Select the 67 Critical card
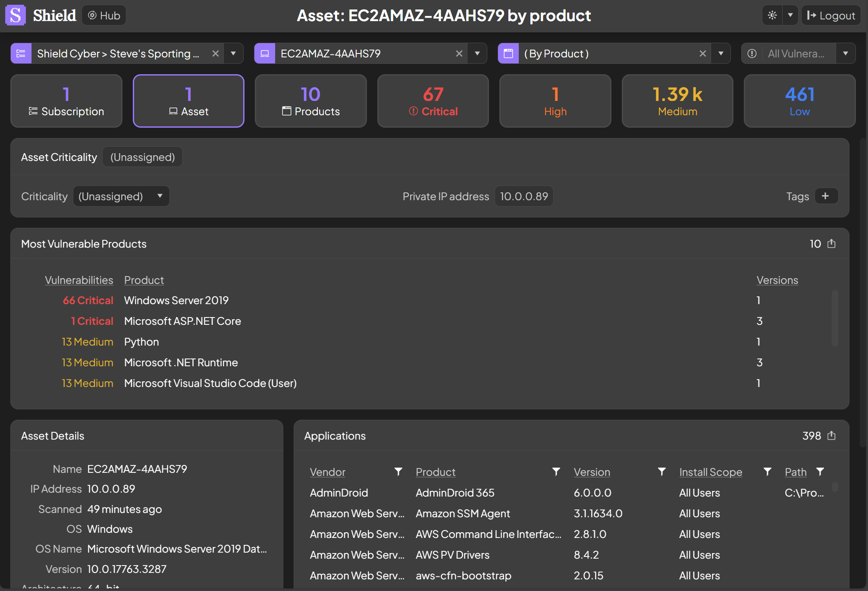 (433, 101)
